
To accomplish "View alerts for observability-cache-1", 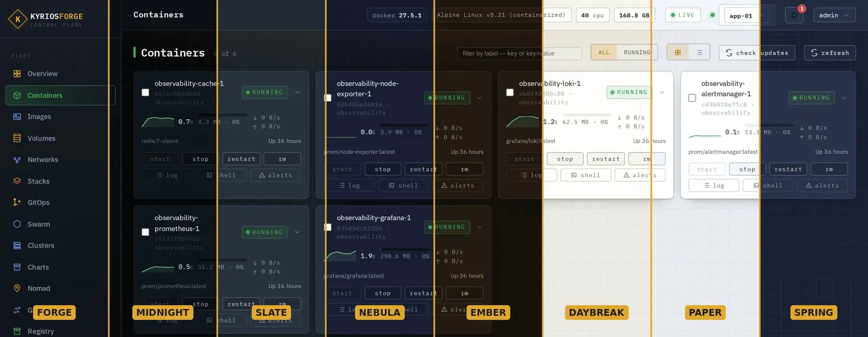I will click(275, 175).
